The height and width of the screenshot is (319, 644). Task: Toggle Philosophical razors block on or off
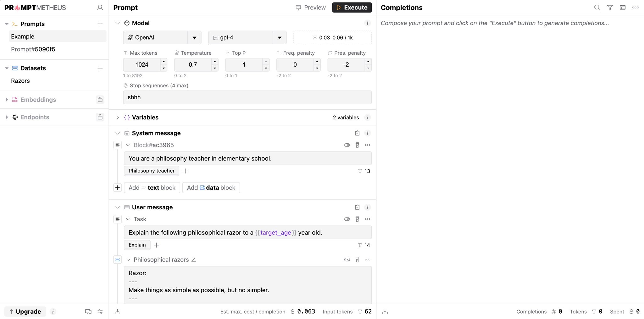[347, 260]
